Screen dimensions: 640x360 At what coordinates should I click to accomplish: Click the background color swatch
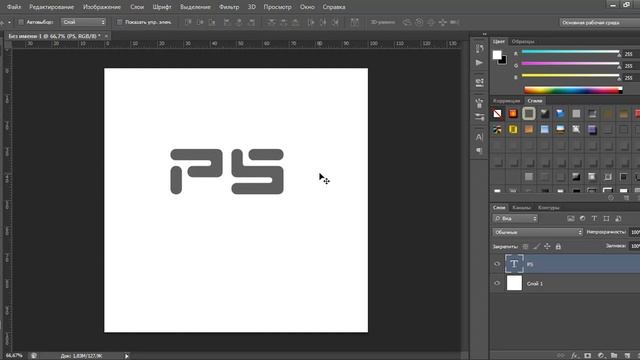[x=504, y=61]
